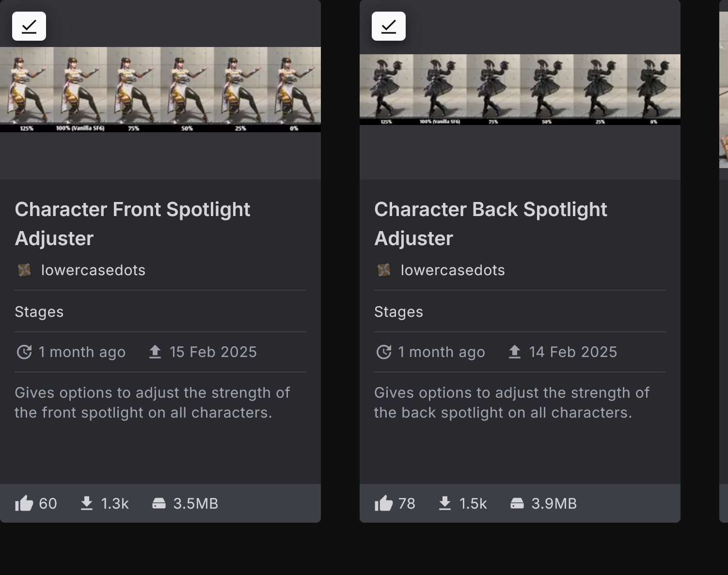Viewport: 728px width, 575px height.
Task: Click lowercasedots avatar on Back Spotlight card
Action: click(384, 270)
